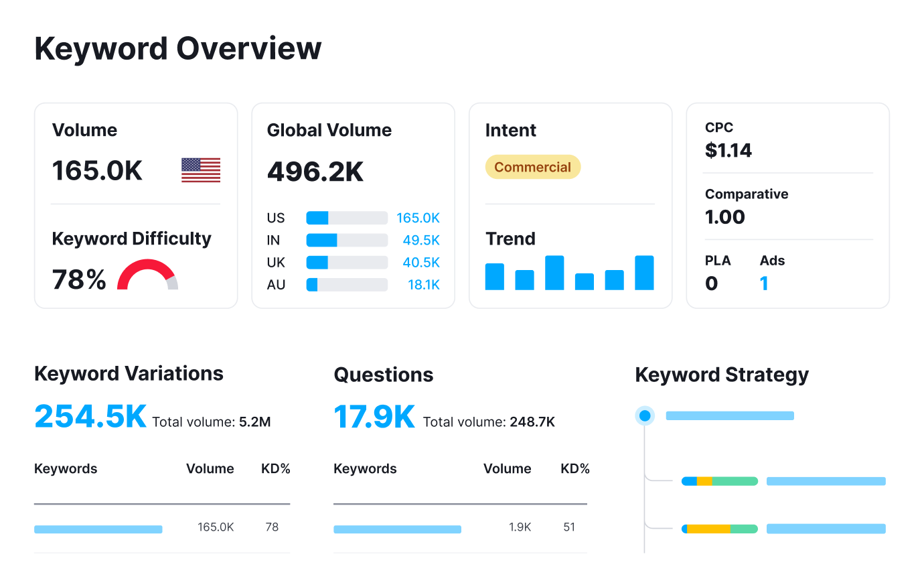The height and width of the screenshot is (587, 924).
Task: Click the Trend bar chart
Action: (568, 273)
